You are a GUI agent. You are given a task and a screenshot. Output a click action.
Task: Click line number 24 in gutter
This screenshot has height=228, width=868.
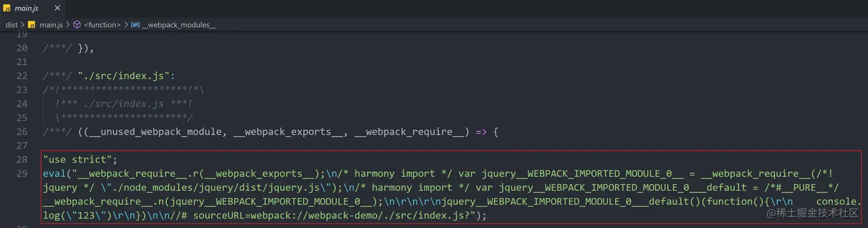(22, 104)
